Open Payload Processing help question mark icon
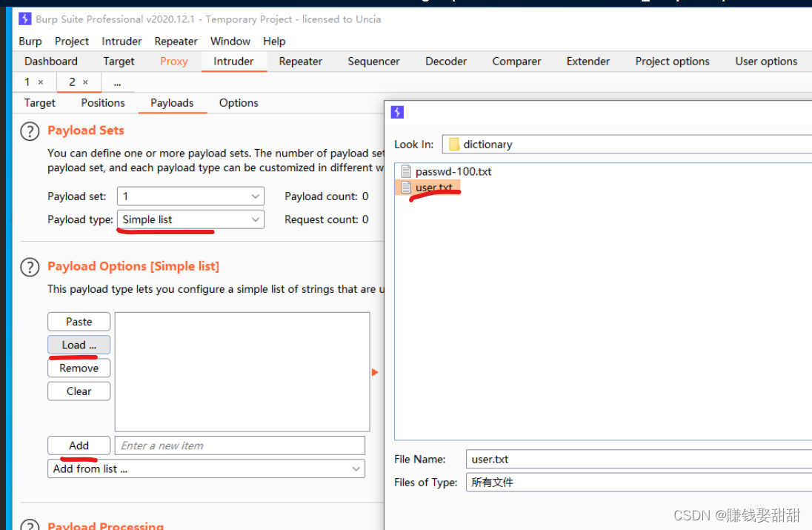Image resolution: width=812 pixels, height=530 pixels. 30,524
